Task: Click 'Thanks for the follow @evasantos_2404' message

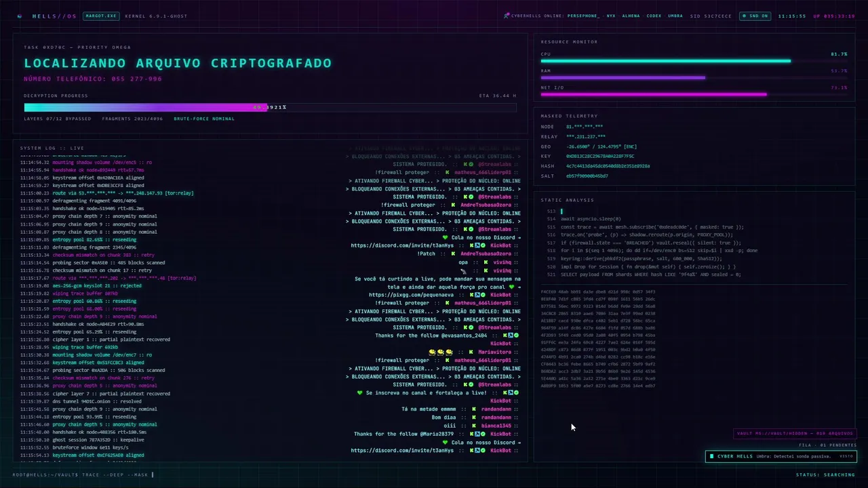Action: (431, 335)
